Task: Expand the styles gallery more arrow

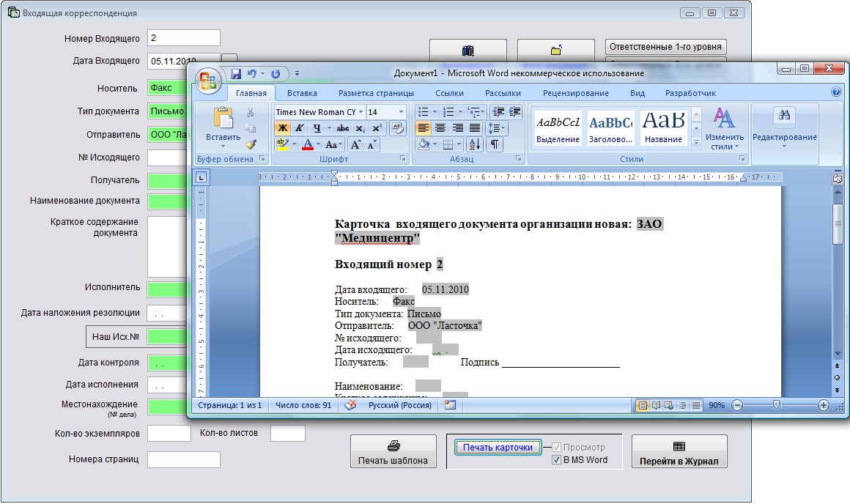Action: click(x=697, y=143)
